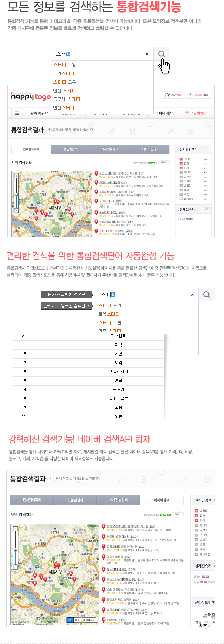
Task: Clear the autocomplete demo search box with X
Action: click(x=192, y=295)
